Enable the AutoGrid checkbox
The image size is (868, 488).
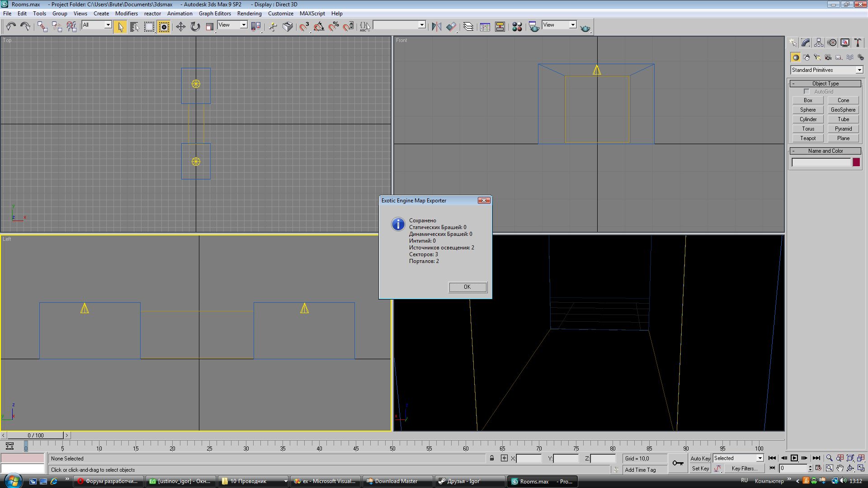pos(807,92)
